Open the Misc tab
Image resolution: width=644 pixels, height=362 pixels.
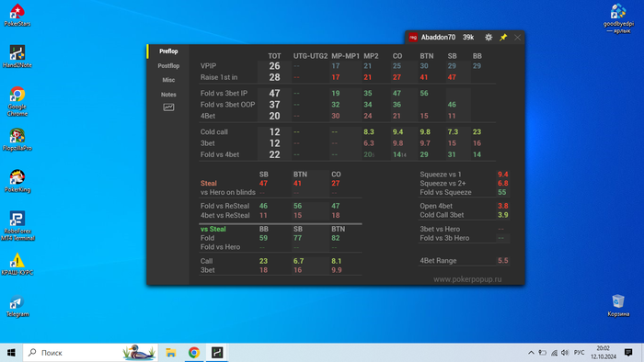pos(168,80)
